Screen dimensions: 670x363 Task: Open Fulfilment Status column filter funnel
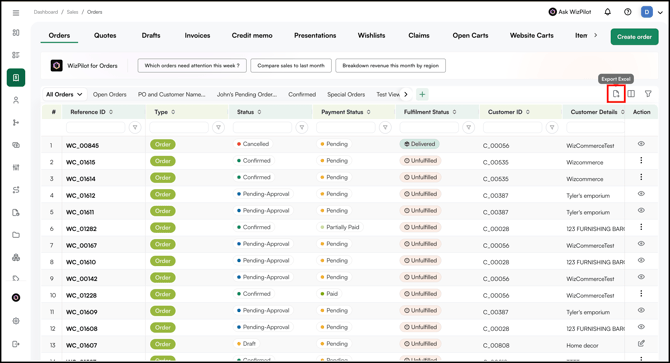(468, 127)
